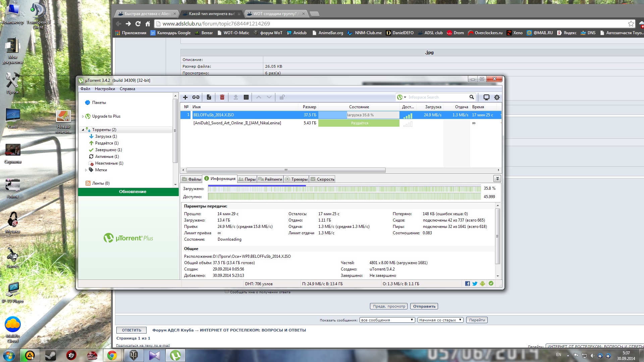Open the 'все сообщения' dropdown
Viewport: 644px width, 362px height.
point(387,320)
